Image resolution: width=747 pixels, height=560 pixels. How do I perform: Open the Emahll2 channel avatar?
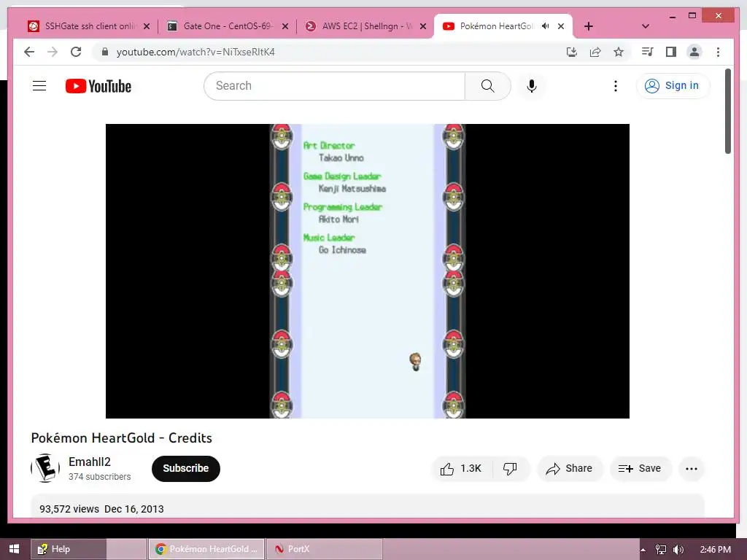click(45, 468)
